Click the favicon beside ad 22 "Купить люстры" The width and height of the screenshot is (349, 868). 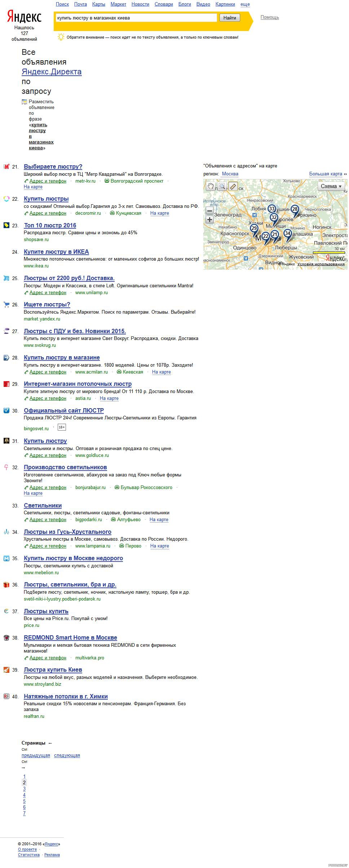click(6, 199)
